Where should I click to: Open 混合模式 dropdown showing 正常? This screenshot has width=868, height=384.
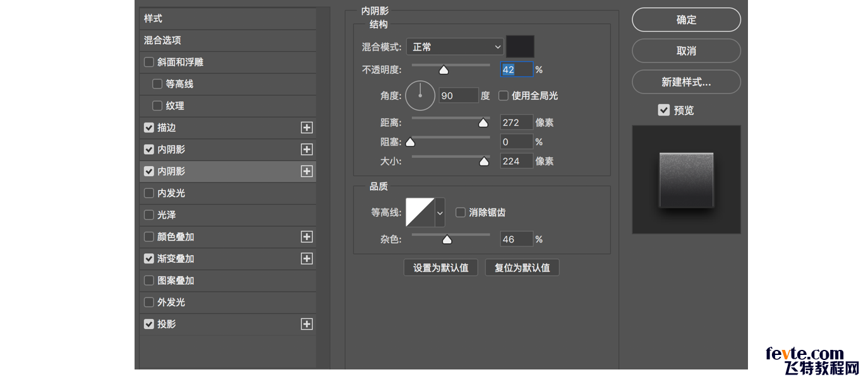coord(455,47)
